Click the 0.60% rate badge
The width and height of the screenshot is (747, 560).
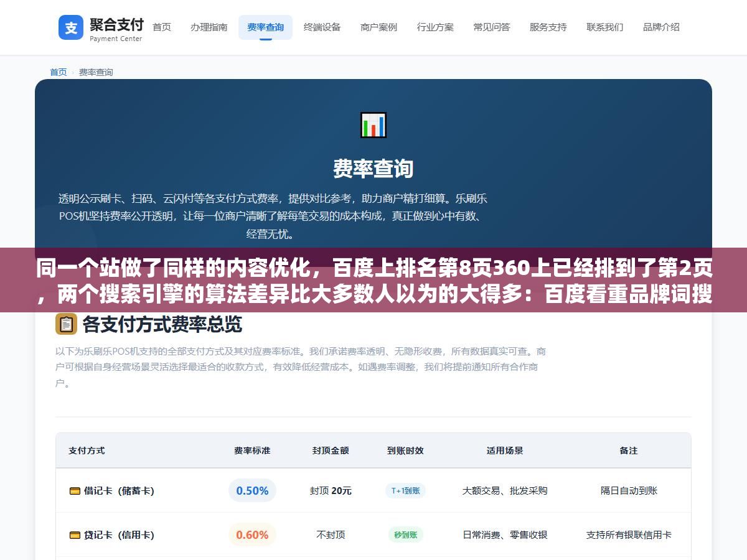(252, 535)
